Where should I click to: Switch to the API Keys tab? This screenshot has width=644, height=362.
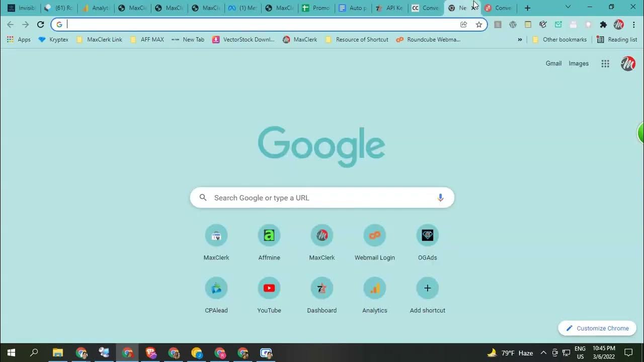tap(391, 8)
